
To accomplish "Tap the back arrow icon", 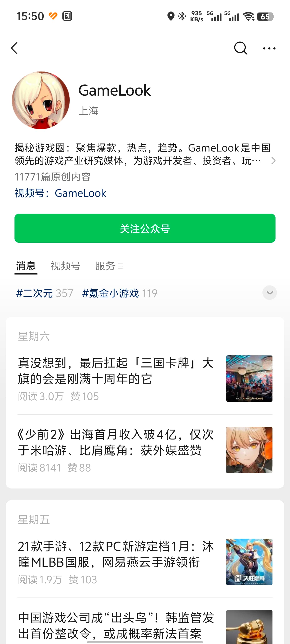I will 14,48.
